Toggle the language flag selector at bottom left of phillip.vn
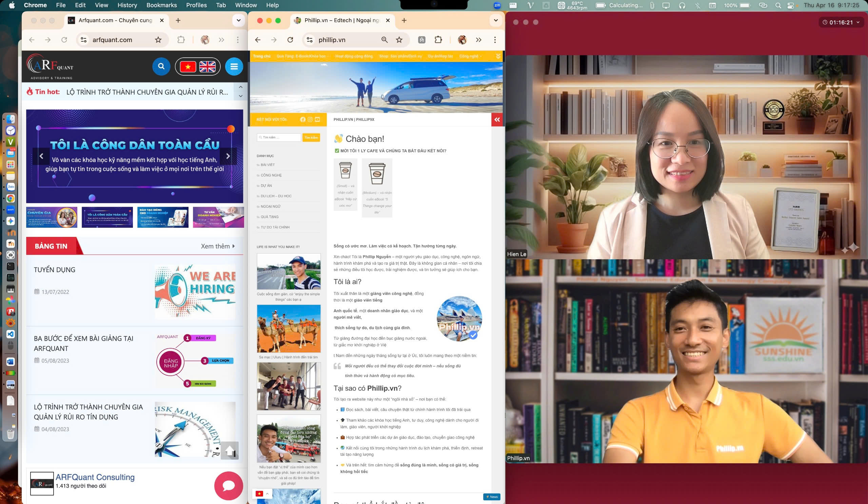Image resolution: width=868 pixels, height=504 pixels. pyautogui.click(x=262, y=494)
